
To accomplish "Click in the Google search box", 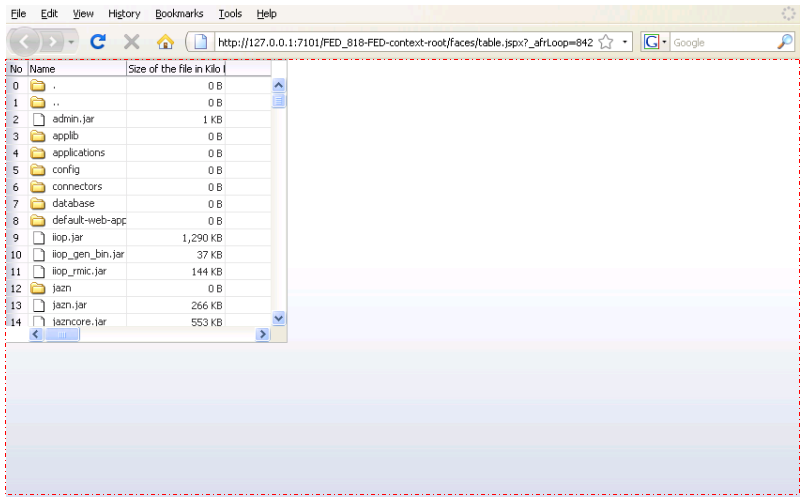I will (724, 43).
